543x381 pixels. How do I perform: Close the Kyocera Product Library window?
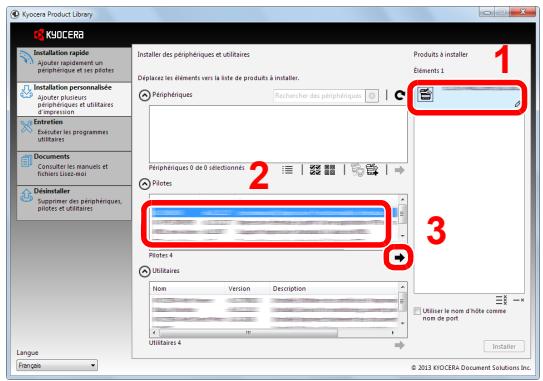point(522,12)
